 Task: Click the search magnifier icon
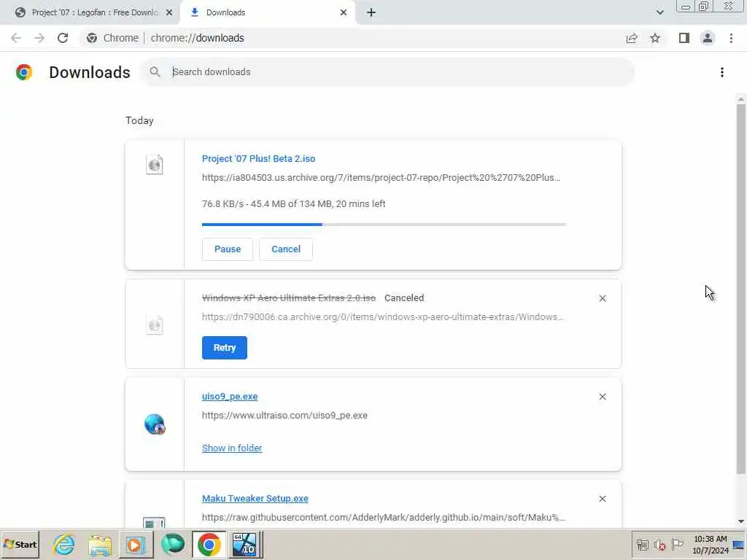coord(155,72)
